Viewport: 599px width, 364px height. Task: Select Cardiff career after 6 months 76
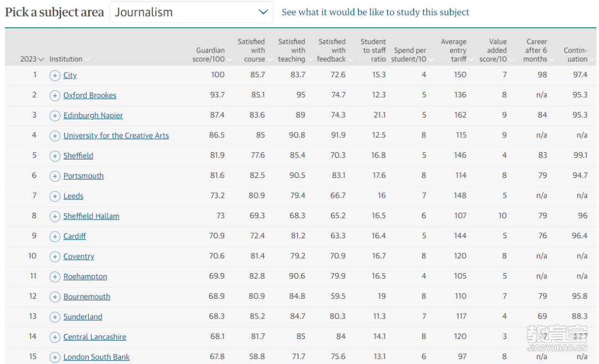click(x=542, y=236)
